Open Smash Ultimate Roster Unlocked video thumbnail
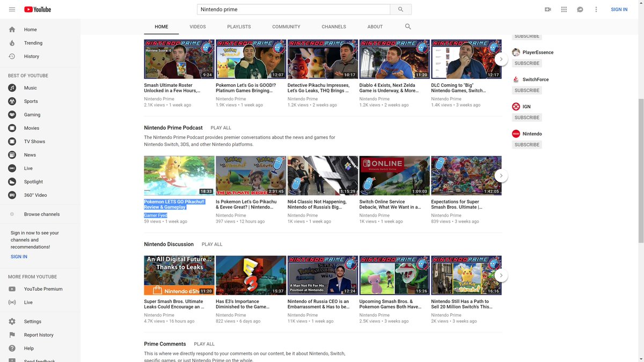This screenshot has height=362, width=644. click(x=179, y=59)
